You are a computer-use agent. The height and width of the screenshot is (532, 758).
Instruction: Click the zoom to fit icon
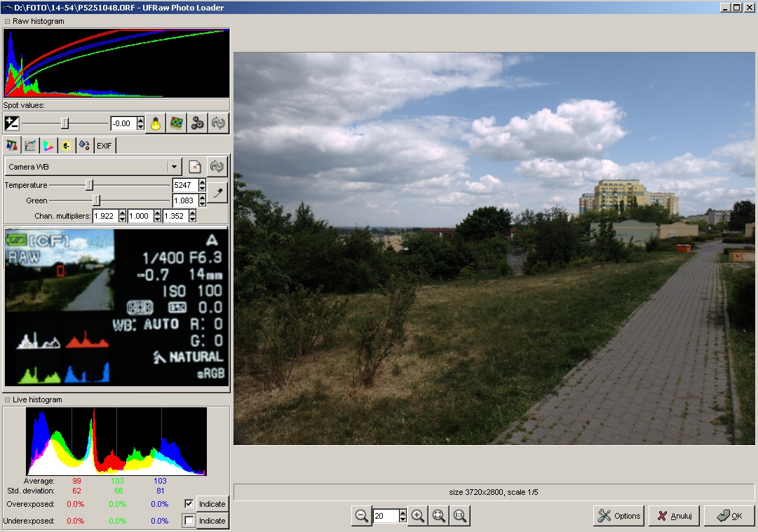click(439, 516)
